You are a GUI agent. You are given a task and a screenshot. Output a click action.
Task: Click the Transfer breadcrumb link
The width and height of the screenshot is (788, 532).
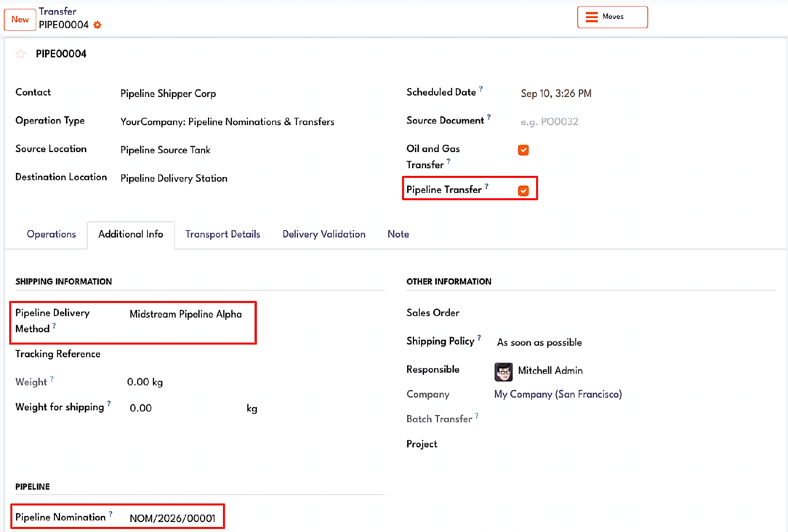(57, 12)
